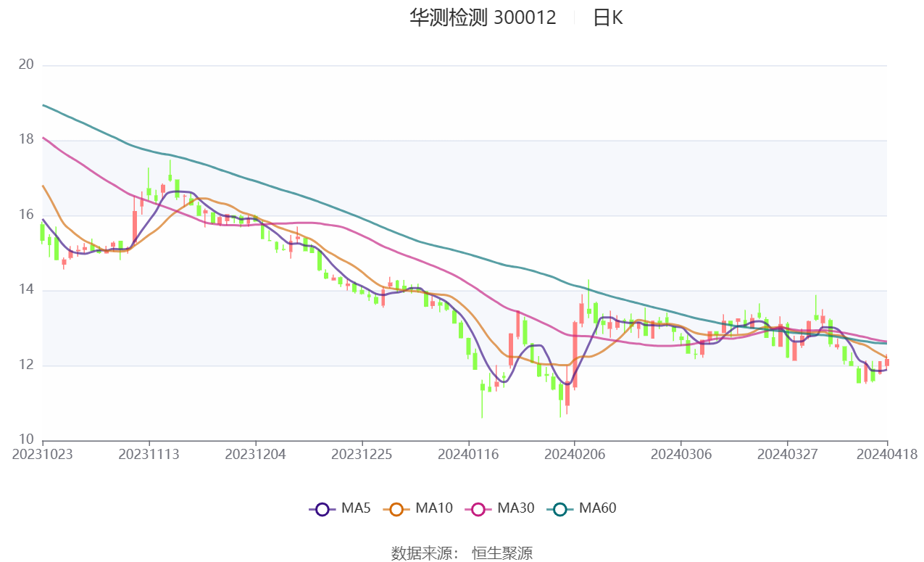Click the data source text 恒生聚源
924x562 pixels.
[x=502, y=553]
